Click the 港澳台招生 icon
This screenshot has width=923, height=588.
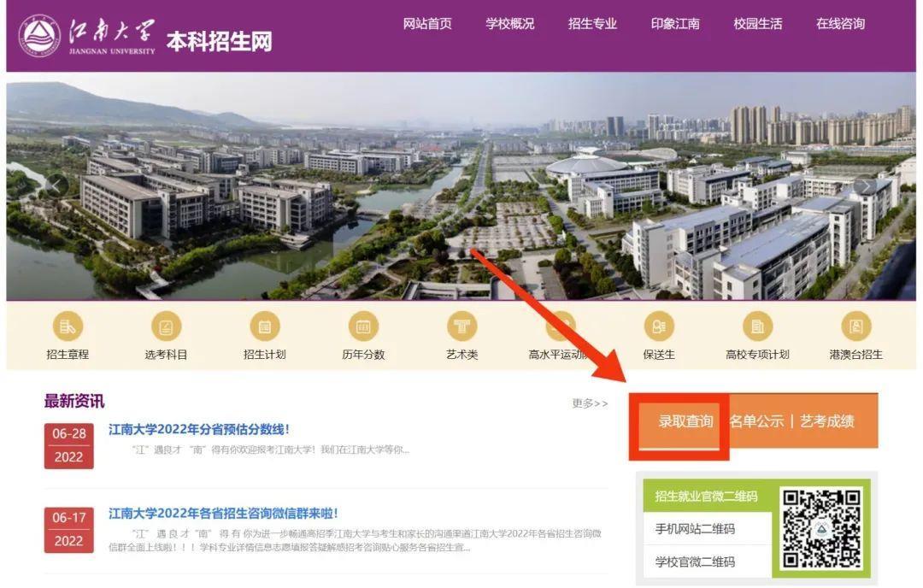[855, 326]
